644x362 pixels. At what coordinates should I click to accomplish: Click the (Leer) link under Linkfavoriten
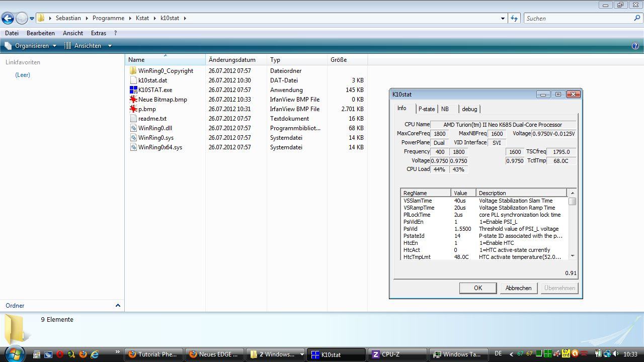click(23, 75)
